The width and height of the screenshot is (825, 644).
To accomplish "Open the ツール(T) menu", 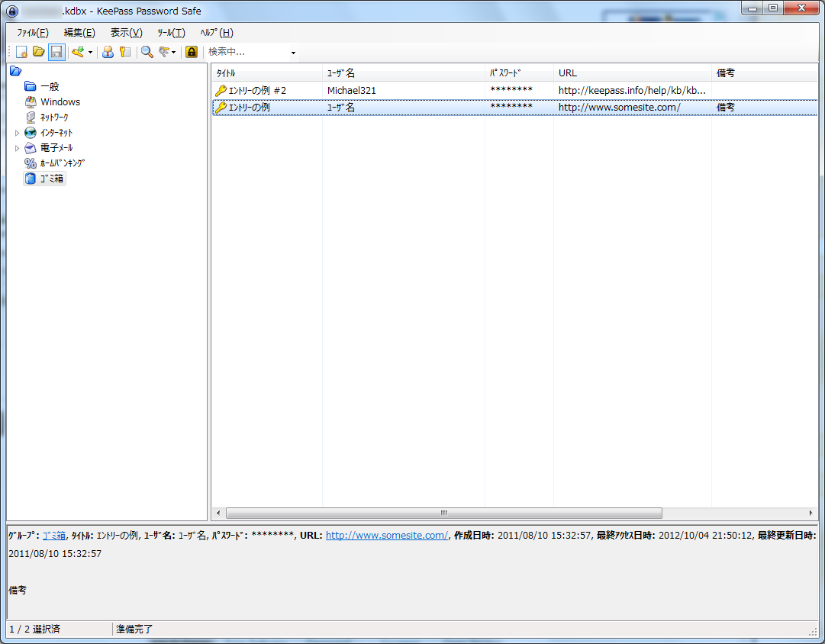I will pos(171,33).
